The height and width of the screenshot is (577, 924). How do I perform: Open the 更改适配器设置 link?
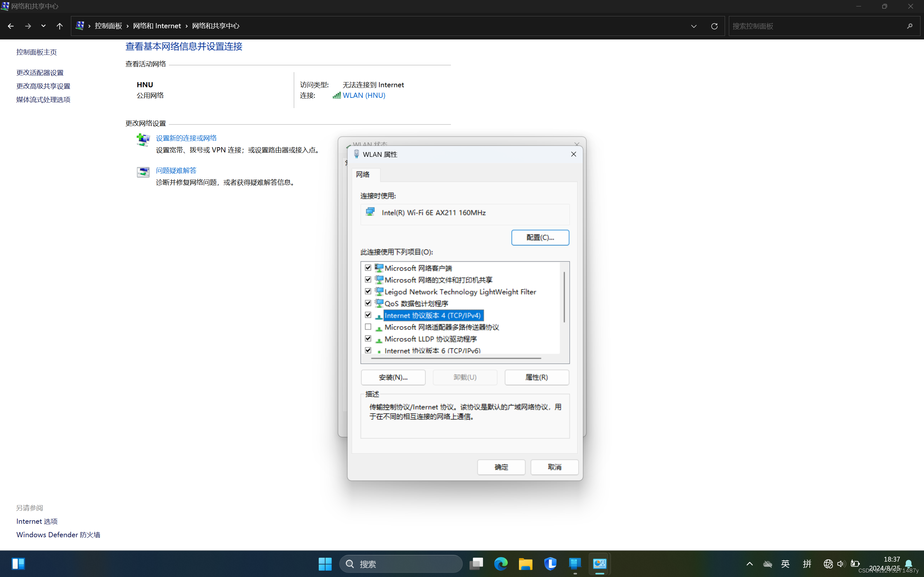tap(40, 72)
